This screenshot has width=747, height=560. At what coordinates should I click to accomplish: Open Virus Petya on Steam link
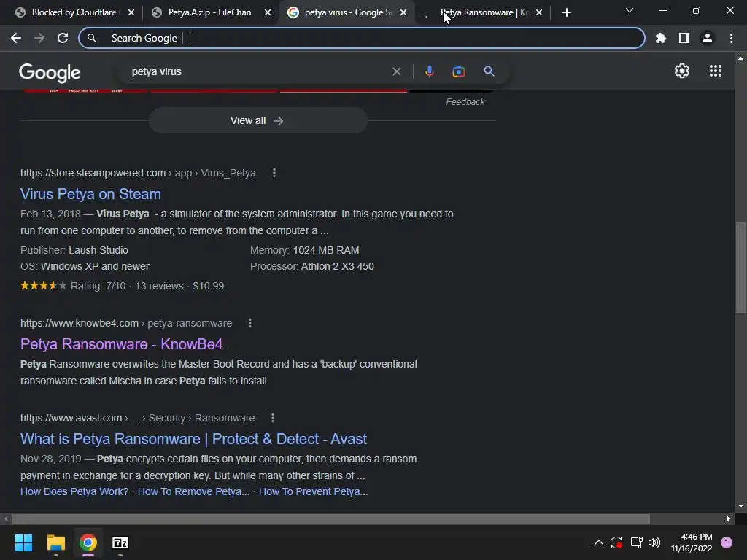[90, 194]
